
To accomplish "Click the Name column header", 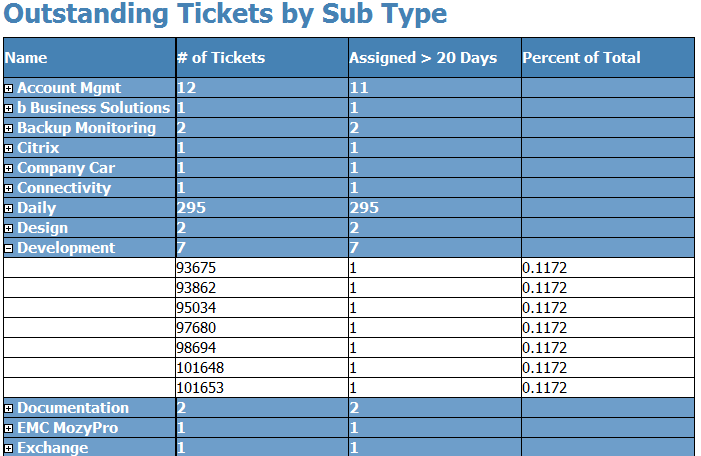I will [x=26, y=58].
